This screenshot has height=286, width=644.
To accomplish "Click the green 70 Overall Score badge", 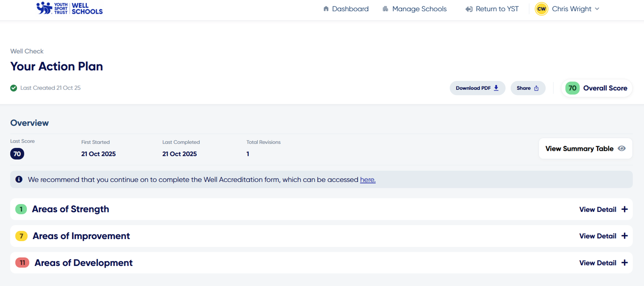I will pyautogui.click(x=572, y=88).
